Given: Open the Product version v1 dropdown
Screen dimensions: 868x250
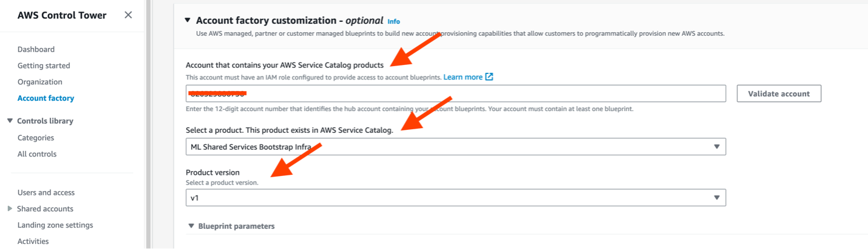Looking at the screenshot, I should click(456, 198).
